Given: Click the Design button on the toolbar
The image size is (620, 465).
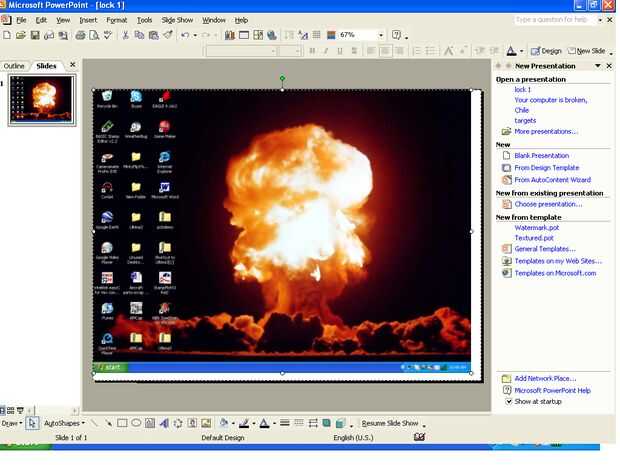Looking at the screenshot, I should (546, 51).
